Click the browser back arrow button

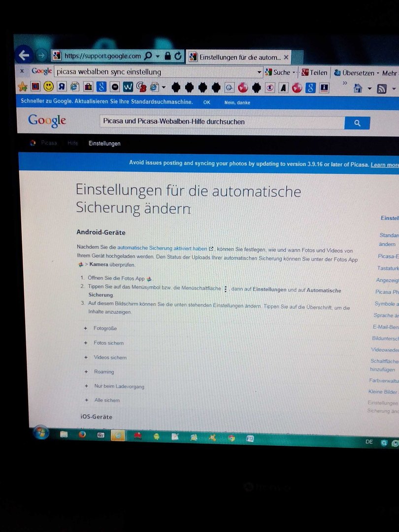click(24, 55)
